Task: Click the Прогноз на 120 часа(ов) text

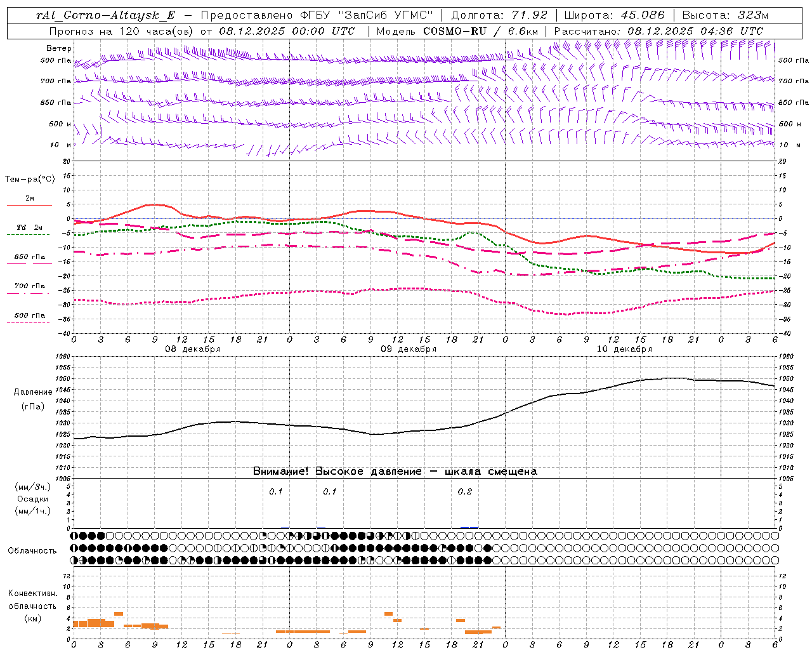Action: coord(122,31)
